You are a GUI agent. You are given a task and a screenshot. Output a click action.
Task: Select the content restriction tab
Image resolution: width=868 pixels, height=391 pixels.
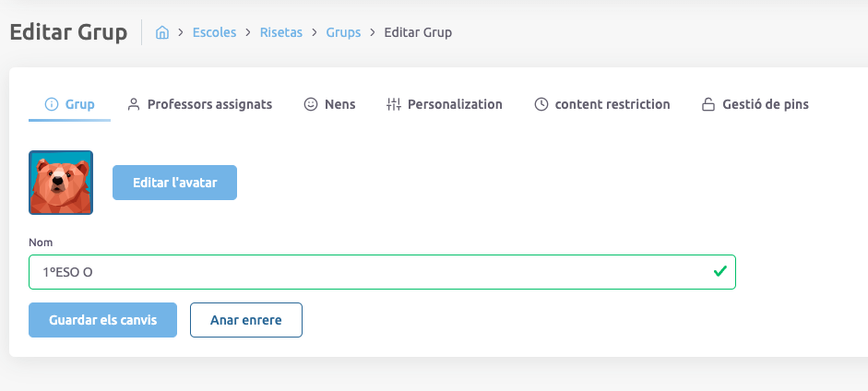point(612,104)
